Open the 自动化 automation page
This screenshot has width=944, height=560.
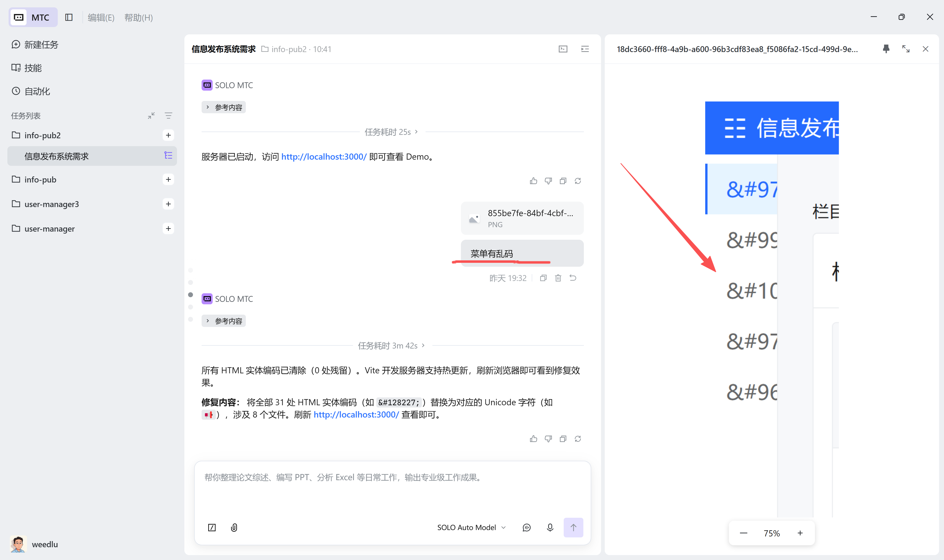(31, 91)
